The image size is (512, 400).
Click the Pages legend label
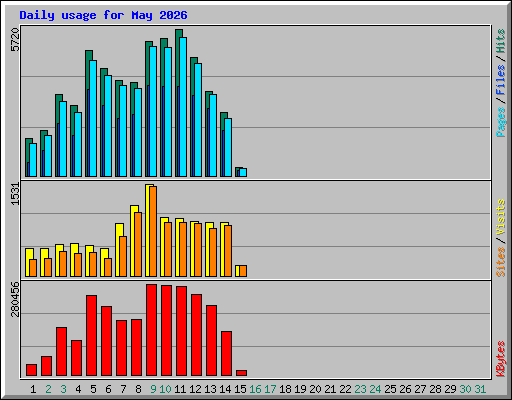pyautogui.click(x=501, y=122)
